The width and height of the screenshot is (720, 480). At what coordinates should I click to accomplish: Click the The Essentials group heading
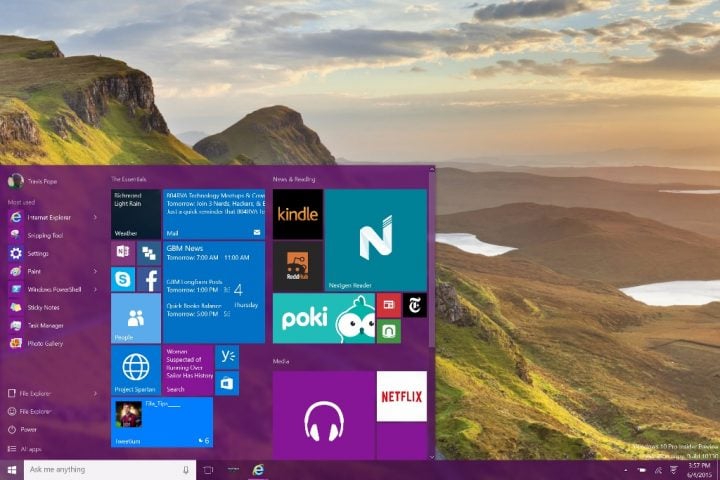click(129, 179)
